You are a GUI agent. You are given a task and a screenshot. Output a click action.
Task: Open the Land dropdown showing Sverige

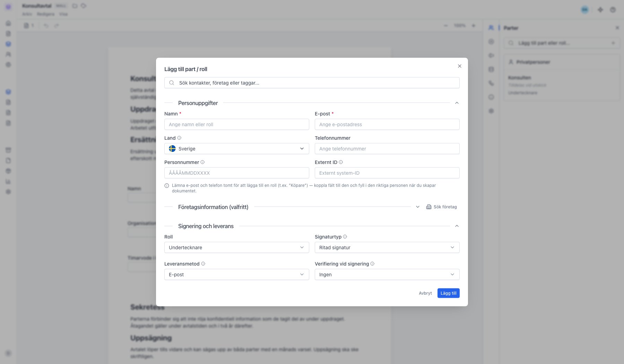pos(237,149)
